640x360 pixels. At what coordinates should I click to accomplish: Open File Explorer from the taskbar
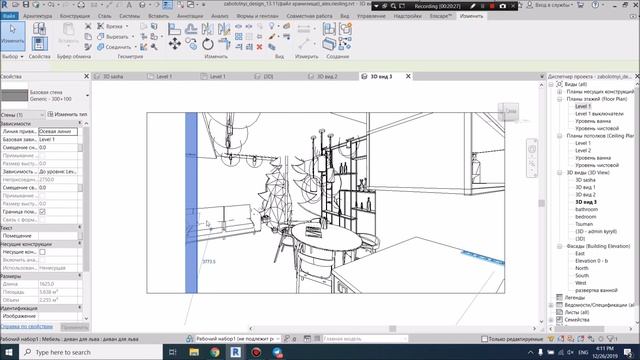point(194,352)
